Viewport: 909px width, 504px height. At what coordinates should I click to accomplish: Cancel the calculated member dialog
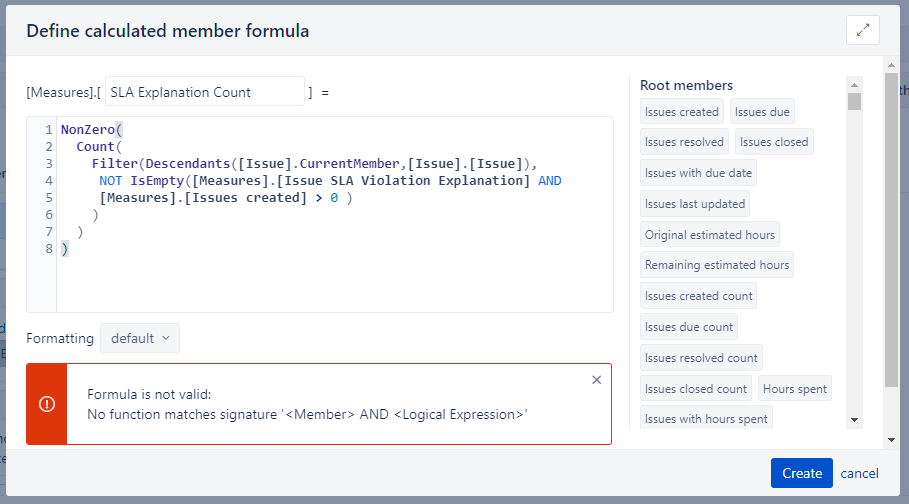coord(859,473)
